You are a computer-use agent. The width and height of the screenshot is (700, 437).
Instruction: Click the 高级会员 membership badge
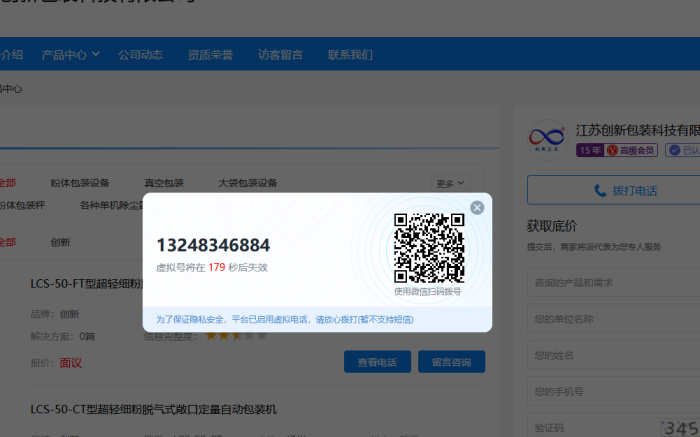(632, 150)
